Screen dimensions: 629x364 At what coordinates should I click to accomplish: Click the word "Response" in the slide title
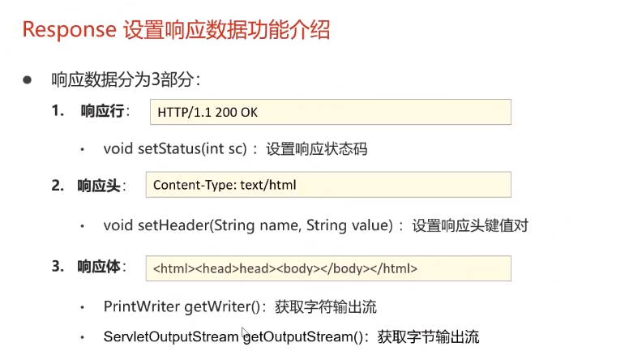pyautogui.click(x=68, y=30)
